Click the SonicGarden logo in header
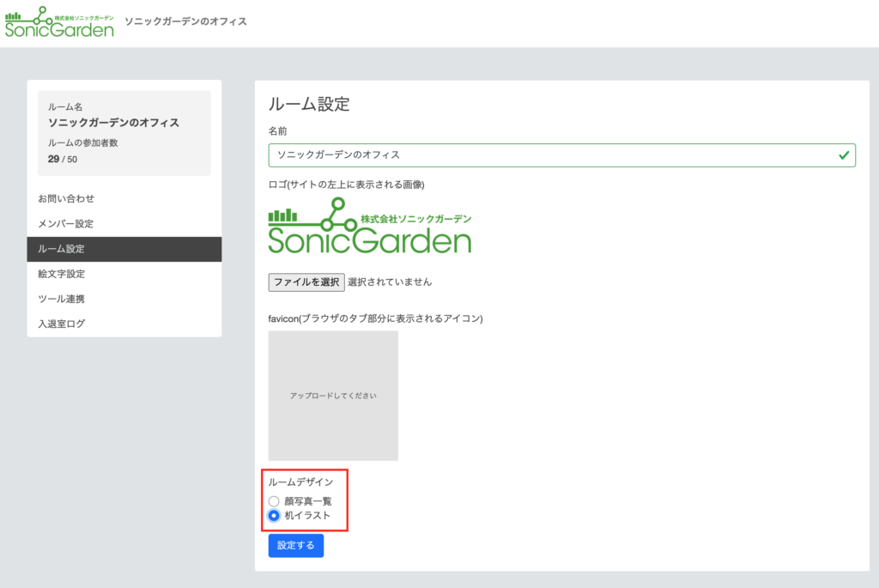The width and height of the screenshot is (879, 588). 59,22
